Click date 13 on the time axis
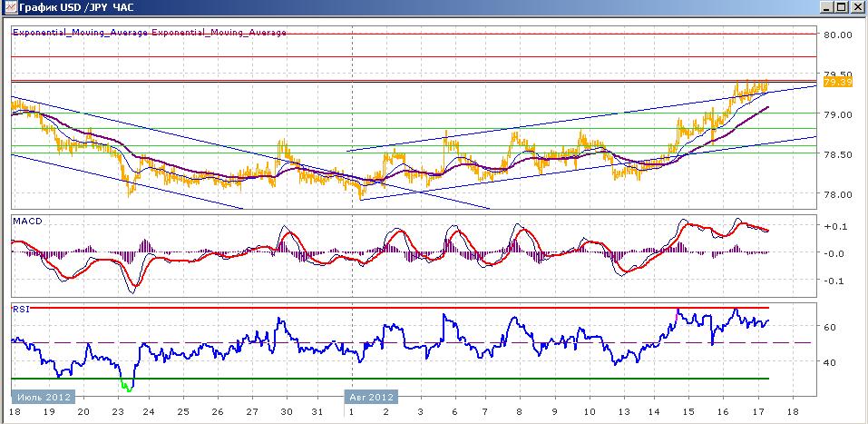Viewport: 868px width, 424px height. [624, 413]
